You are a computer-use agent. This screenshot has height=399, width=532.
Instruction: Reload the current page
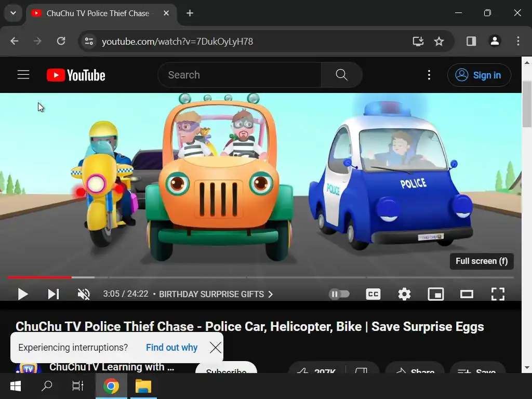pos(61,41)
